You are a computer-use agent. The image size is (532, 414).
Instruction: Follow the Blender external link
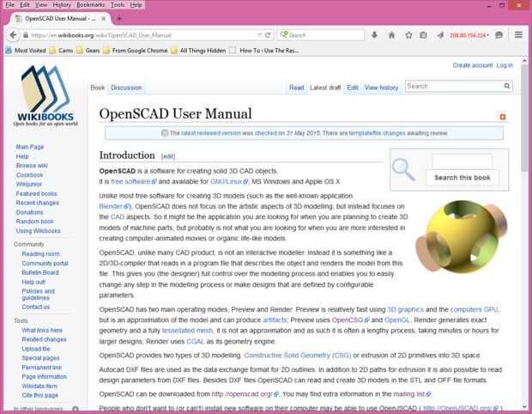coord(114,206)
